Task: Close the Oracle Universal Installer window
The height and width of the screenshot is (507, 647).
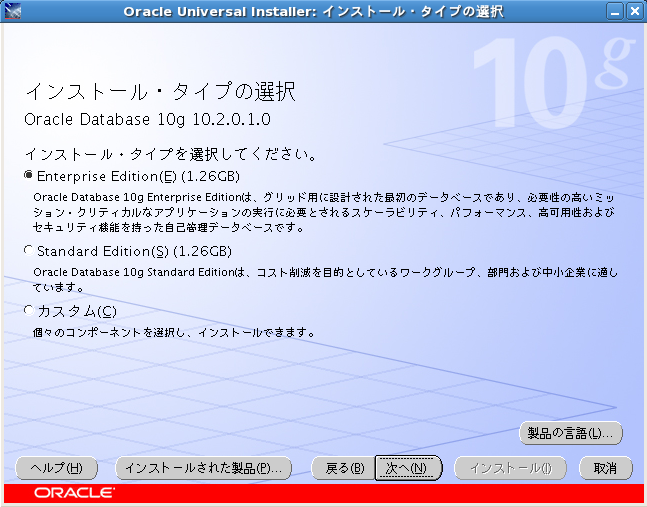Action: point(634,11)
